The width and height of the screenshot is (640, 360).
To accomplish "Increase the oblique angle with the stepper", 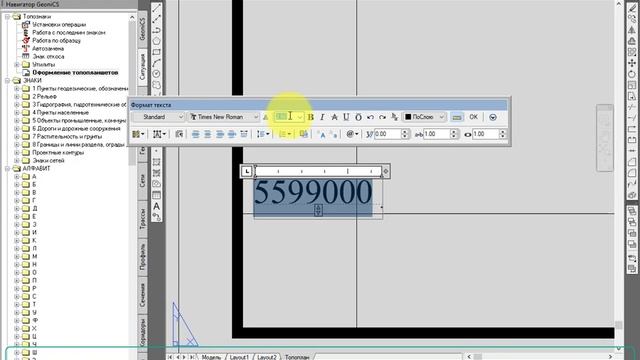I will click(405, 131).
